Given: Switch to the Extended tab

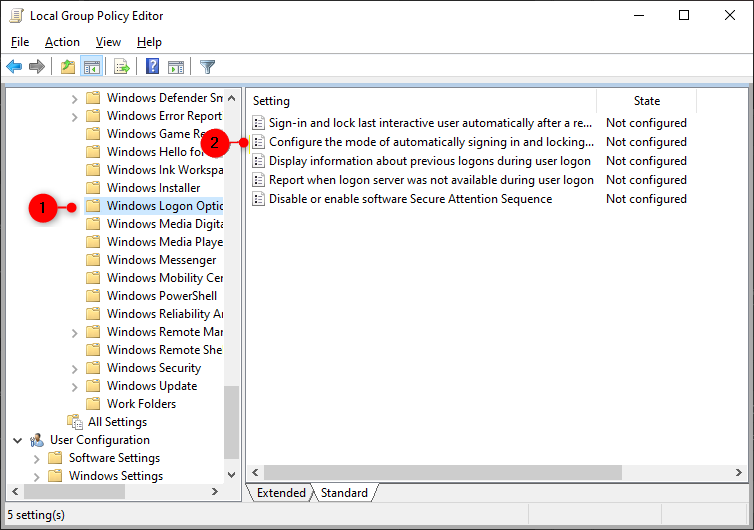Looking at the screenshot, I should (x=281, y=493).
